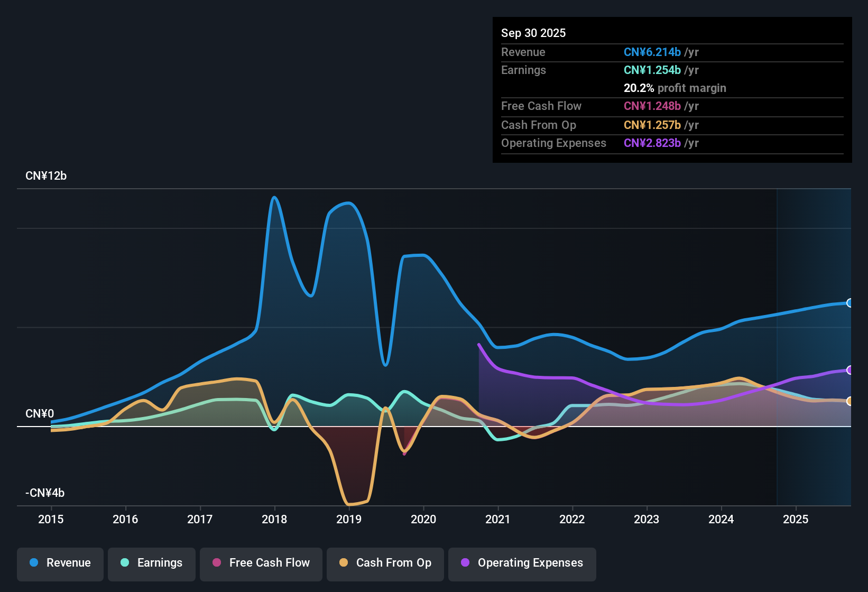Click the purple Operating Expenses dot icon
This screenshot has height=592, width=868.
click(x=465, y=563)
